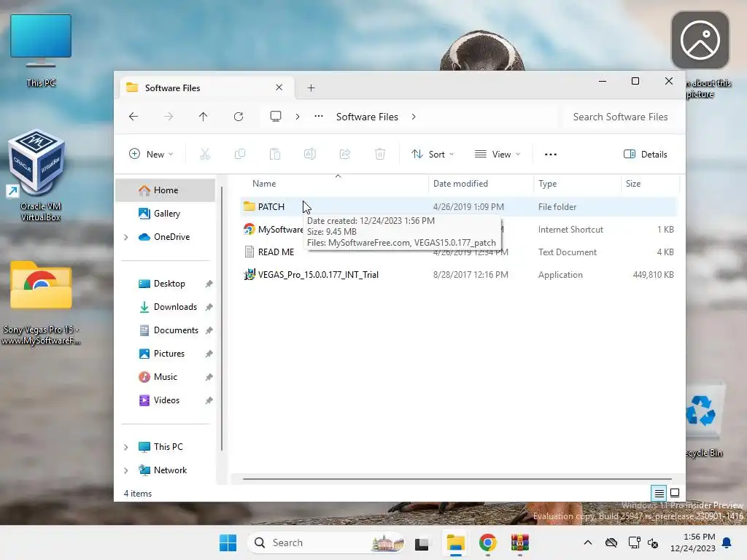
Task: Close the Software Files tab
Action: pyautogui.click(x=279, y=87)
